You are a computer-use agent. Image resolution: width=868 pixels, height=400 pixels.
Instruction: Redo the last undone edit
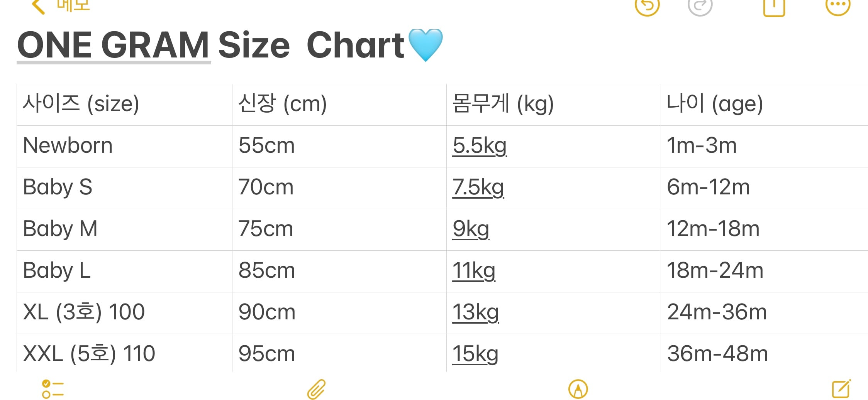700,6
